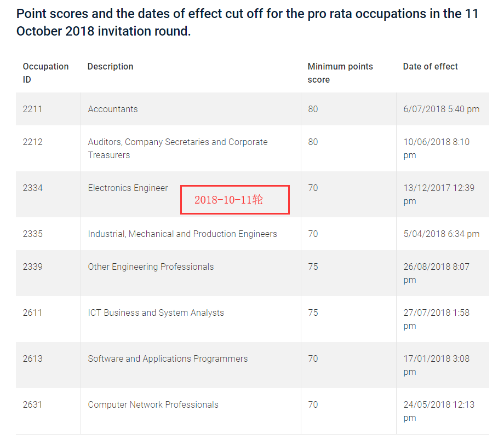Screen dimensions: 504x440
Task: Click the Electronics Engineer description
Action: pos(128,188)
